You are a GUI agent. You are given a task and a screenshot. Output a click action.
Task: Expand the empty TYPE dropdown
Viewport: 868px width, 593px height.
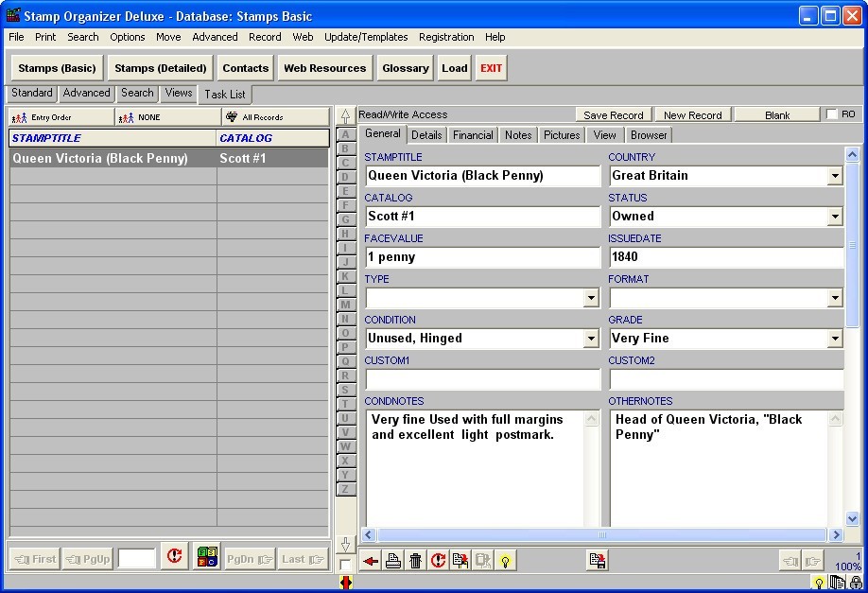click(x=591, y=298)
